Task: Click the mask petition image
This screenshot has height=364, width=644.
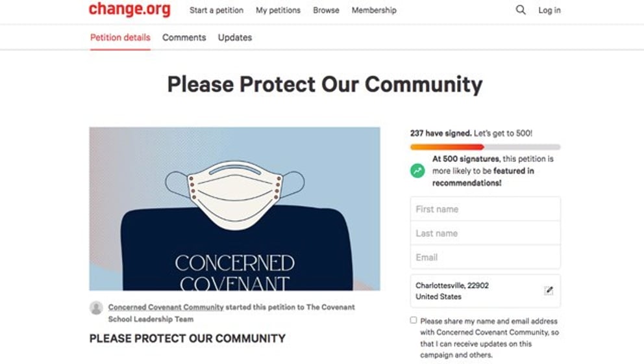Action: click(x=235, y=209)
